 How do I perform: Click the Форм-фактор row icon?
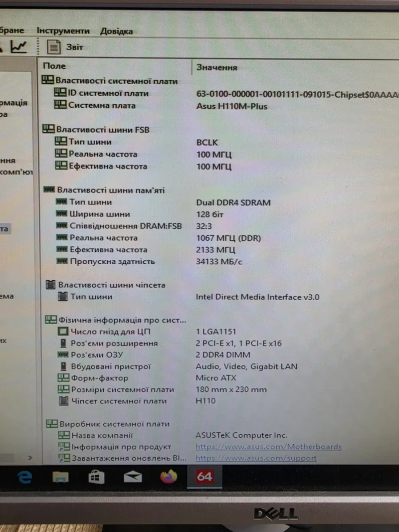tap(63, 377)
